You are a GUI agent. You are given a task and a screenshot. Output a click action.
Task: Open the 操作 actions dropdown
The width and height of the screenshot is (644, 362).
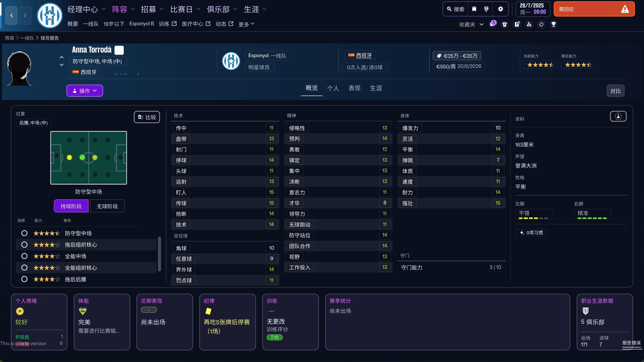(x=85, y=90)
